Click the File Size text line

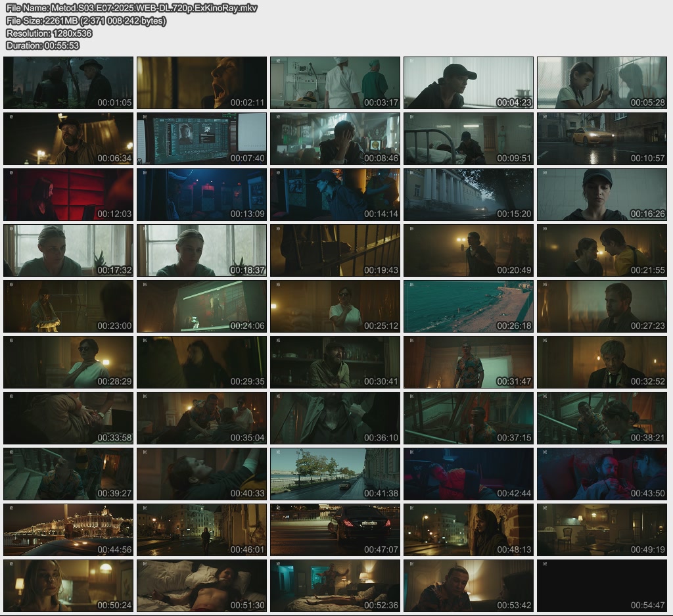pyautogui.click(x=86, y=20)
